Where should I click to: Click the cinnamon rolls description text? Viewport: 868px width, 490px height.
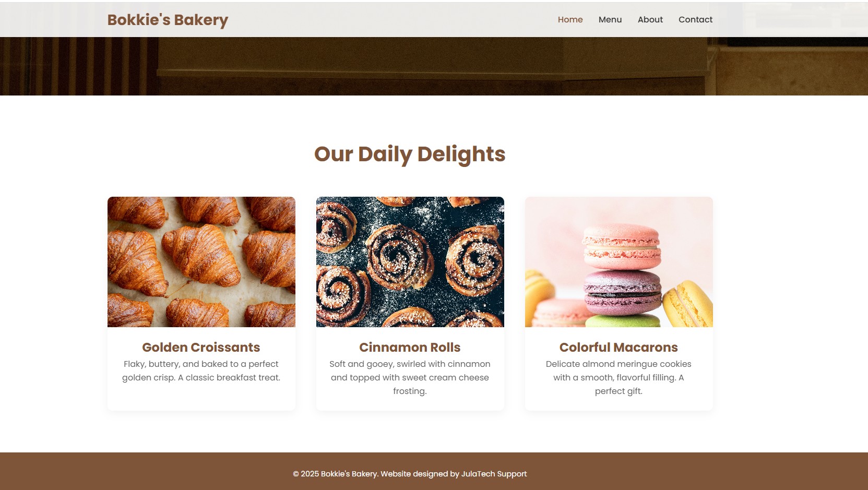click(x=410, y=377)
